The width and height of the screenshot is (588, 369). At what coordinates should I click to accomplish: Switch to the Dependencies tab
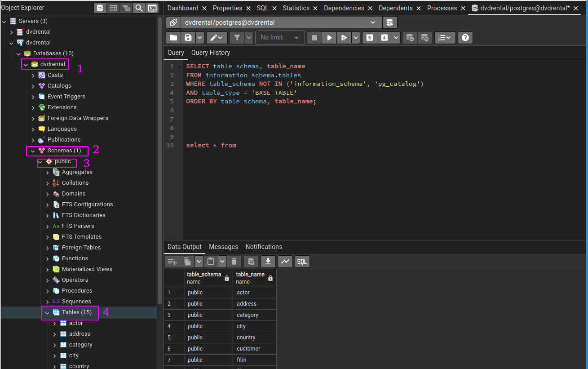pyautogui.click(x=344, y=8)
